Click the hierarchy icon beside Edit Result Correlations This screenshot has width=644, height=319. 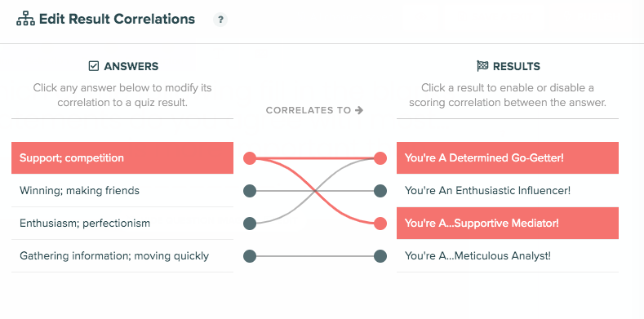tap(25, 20)
